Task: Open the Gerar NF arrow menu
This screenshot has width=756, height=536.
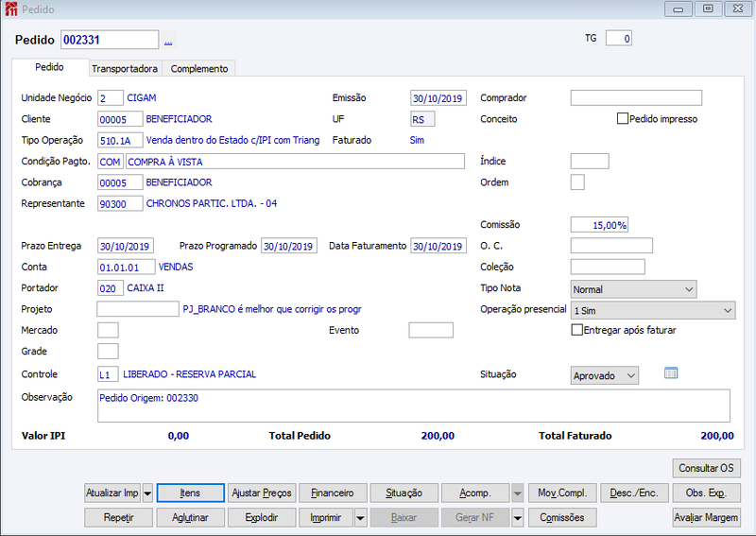Action: 517,518
